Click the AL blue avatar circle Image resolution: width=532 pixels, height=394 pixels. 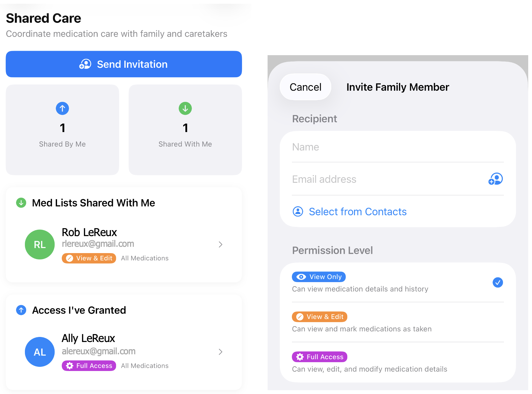pos(40,352)
